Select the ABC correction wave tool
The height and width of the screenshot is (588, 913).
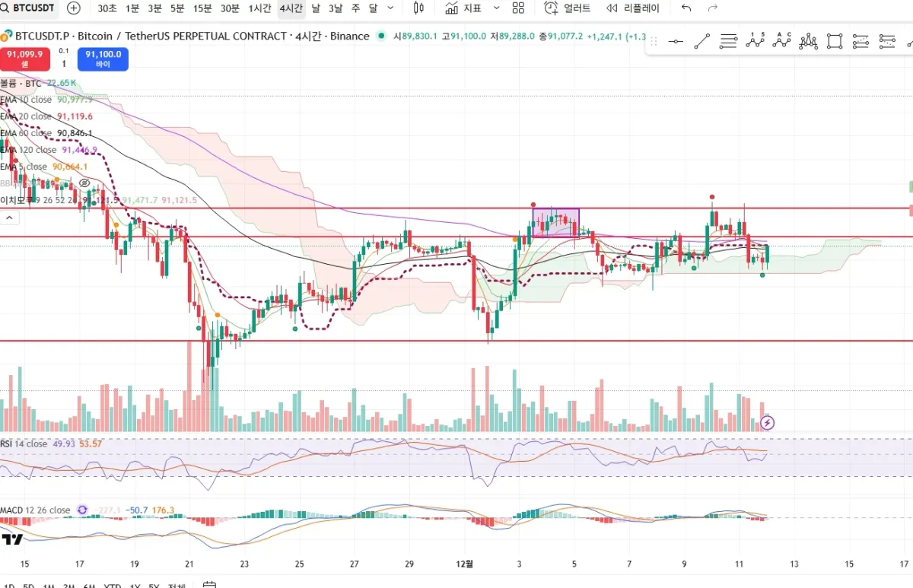click(x=781, y=41)
